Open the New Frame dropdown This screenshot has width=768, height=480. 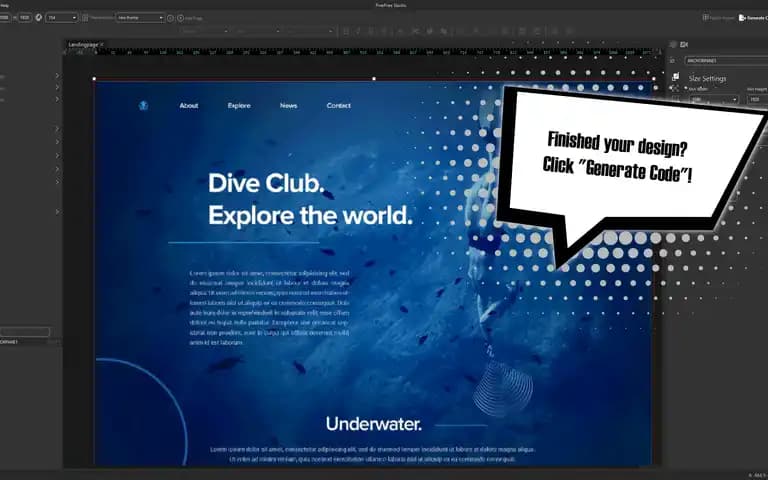pos(140,18)
